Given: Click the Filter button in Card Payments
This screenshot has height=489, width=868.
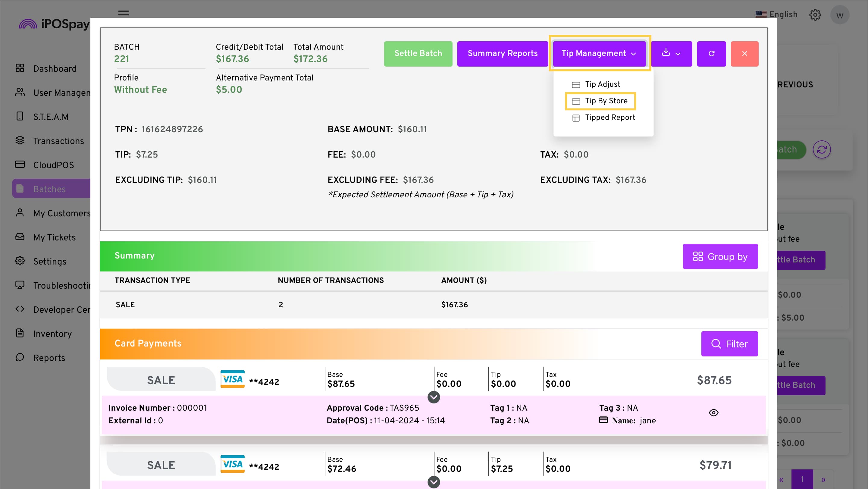Looking at the screenshot, I should [729, 344].
